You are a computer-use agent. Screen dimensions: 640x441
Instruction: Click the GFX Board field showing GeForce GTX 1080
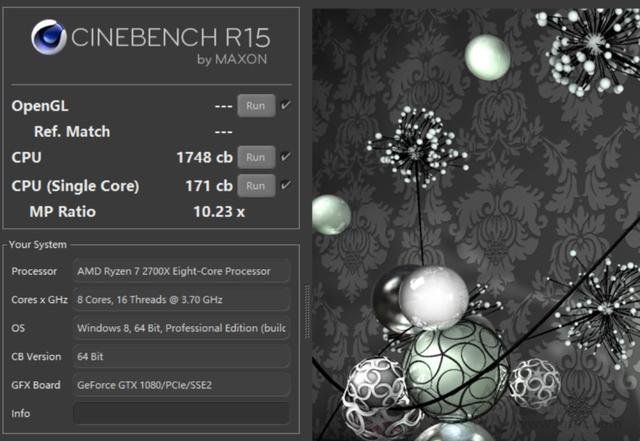pos(182,385)
